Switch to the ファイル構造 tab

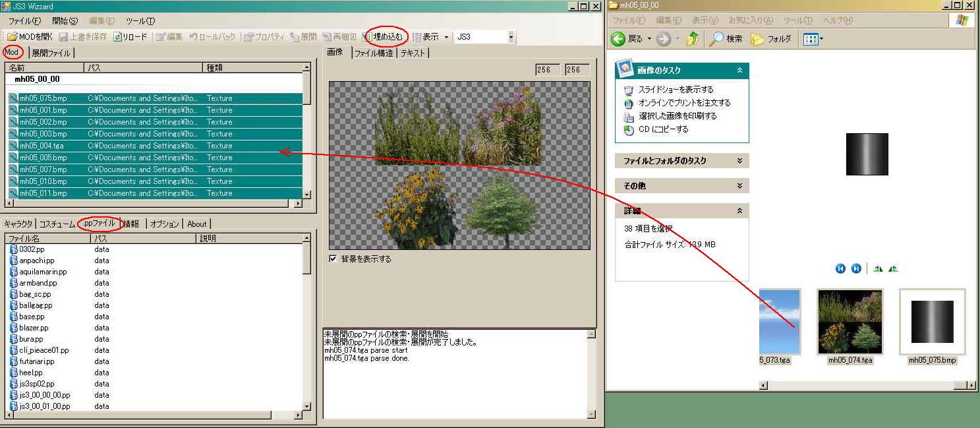pyautogui.click(x=374, y=53)
